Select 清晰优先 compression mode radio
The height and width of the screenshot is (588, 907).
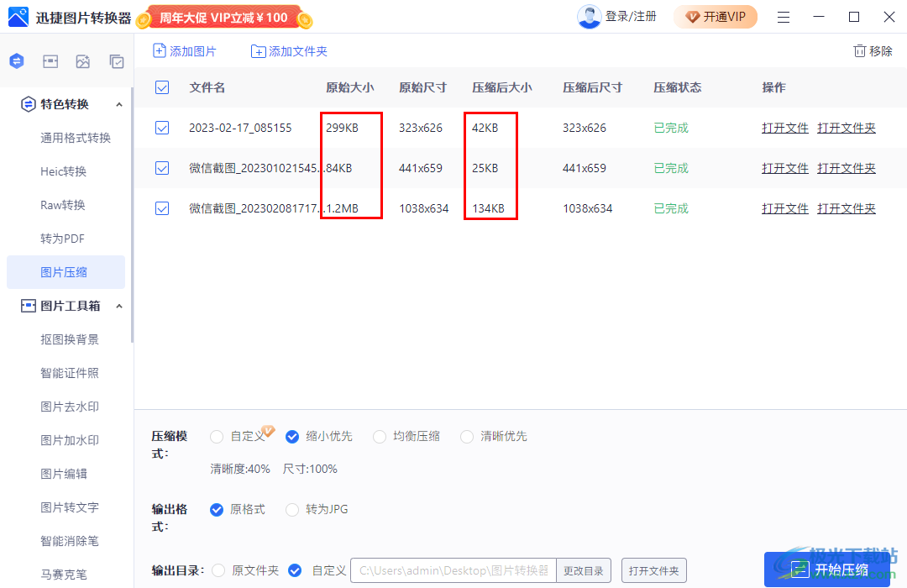tap(467, 437)
